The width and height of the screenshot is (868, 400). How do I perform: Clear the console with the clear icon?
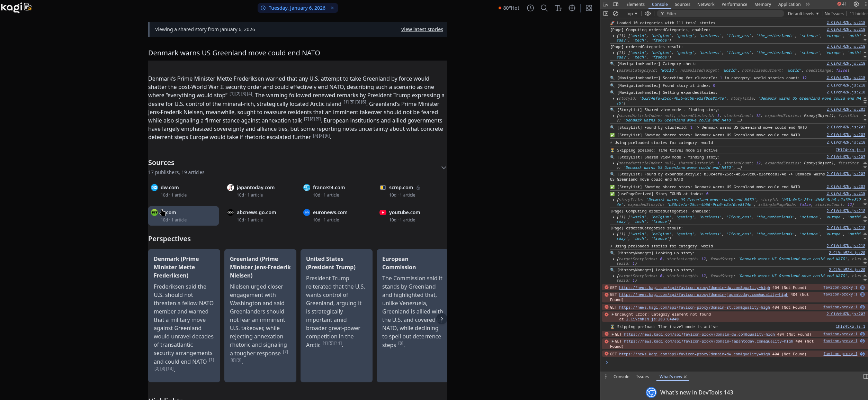click(615, 13)
